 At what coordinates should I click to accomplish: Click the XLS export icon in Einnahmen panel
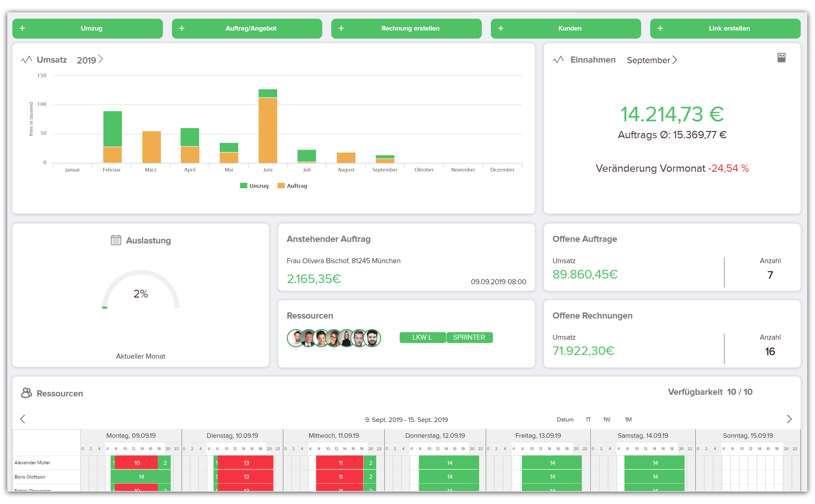click(781, 57)
